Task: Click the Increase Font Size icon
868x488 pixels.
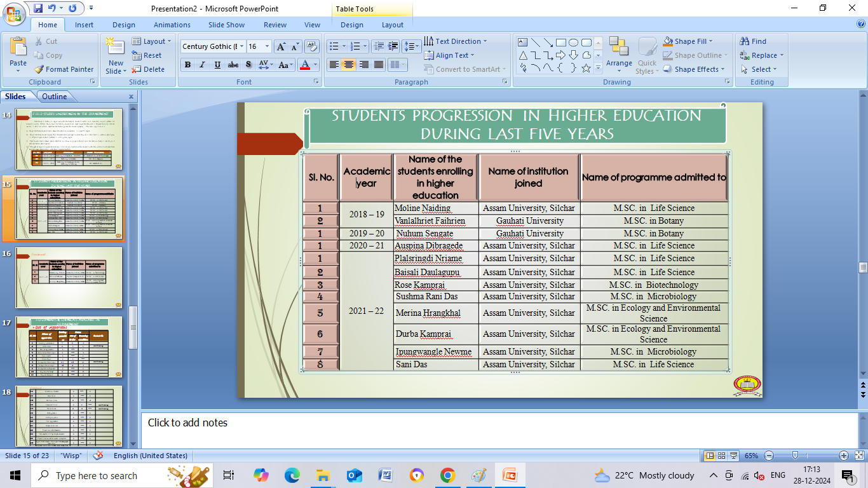Action: (280, 46)
